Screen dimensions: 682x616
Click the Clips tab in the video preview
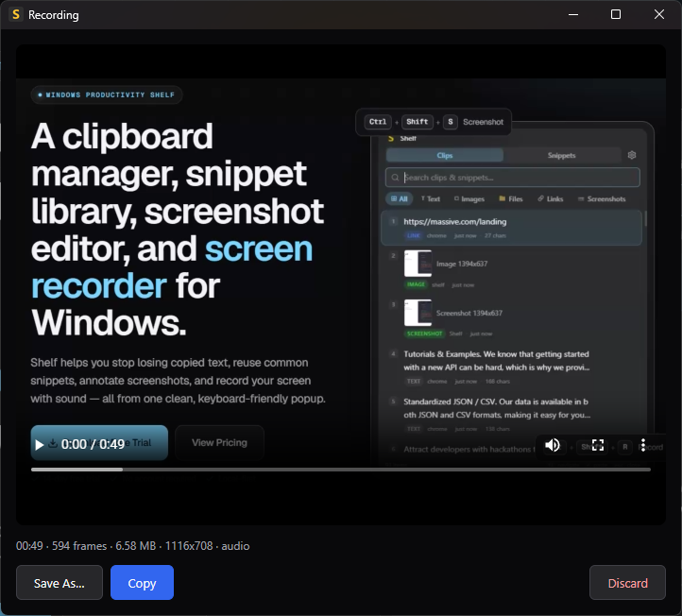(445, 155)
